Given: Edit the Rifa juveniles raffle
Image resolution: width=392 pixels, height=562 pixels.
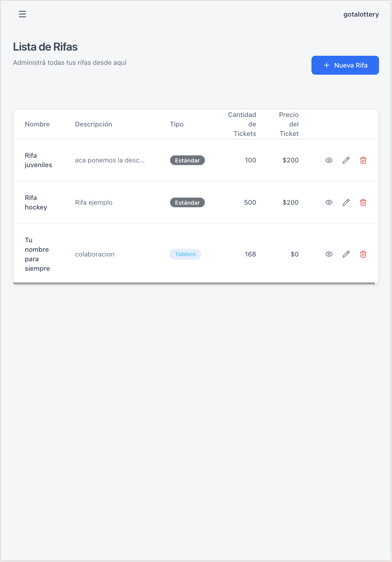Looking at the screenshot, I should 346,160.
